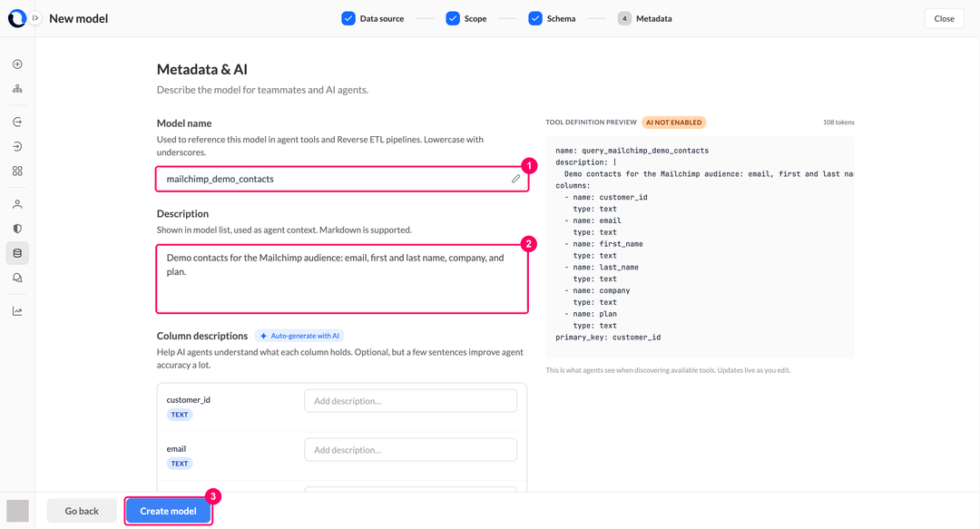
Task: Open the incoming-arrow sidebar icon
Action: [x=17, y=146]
